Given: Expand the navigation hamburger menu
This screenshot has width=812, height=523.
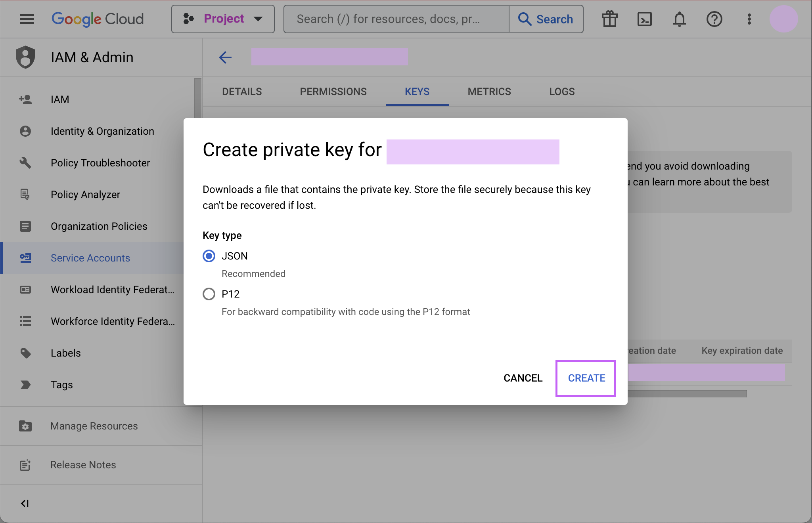Looking at the screenshot, I should [x=25, y=19].
